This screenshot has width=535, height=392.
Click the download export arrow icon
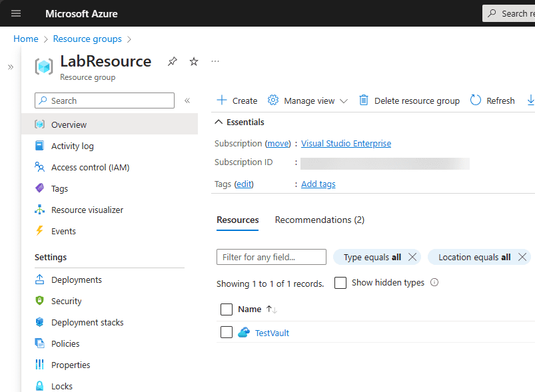coord(530,100)
